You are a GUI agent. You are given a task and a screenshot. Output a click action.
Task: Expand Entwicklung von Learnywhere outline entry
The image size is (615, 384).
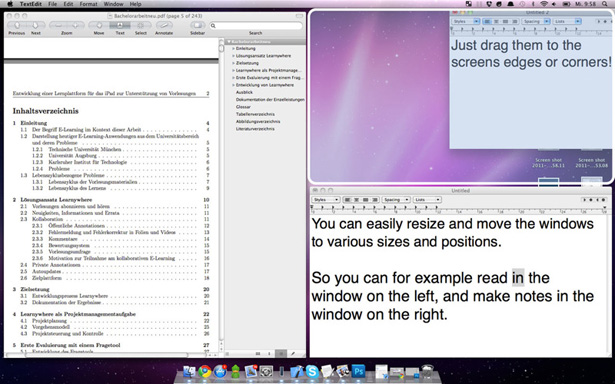click(x=233, y=85)
